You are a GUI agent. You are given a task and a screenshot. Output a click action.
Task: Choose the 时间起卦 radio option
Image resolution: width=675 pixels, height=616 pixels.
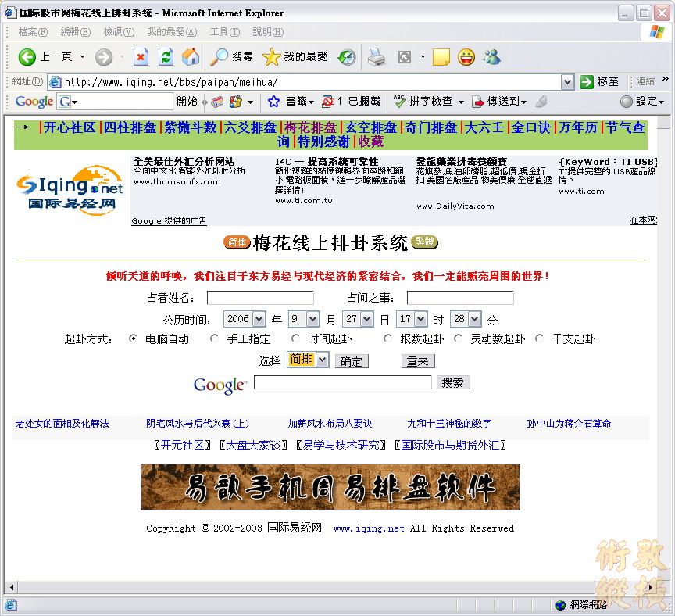click(295, 339)
